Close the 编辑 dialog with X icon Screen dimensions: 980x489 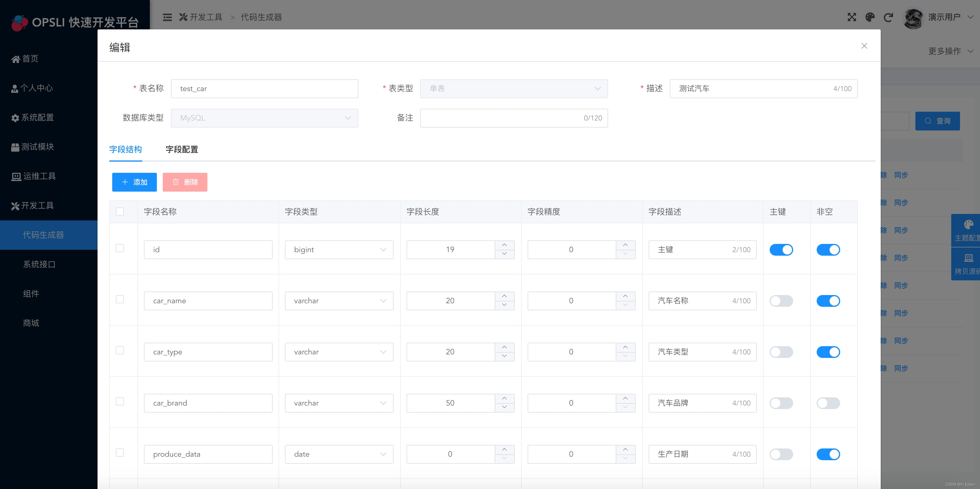tap(864, 46)
